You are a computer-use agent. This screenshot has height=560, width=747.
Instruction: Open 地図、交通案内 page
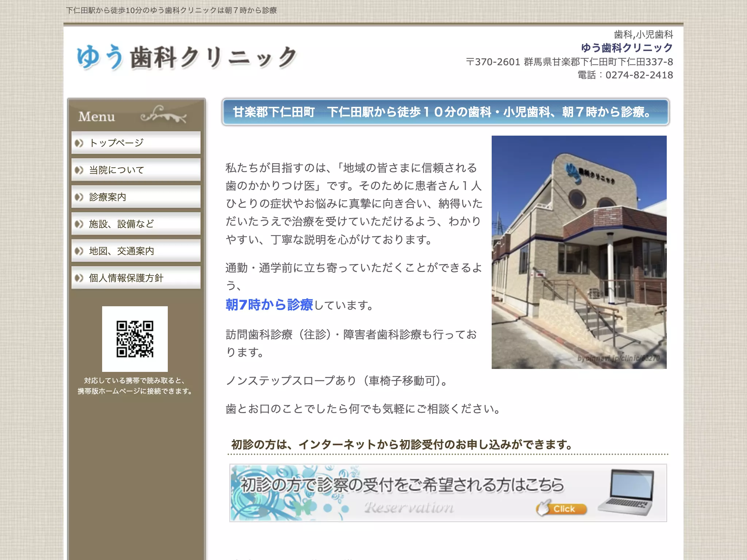tap(136, 250)
